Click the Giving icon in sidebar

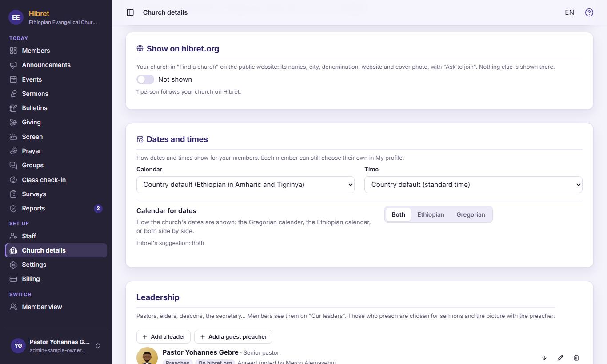coord(13,122)
